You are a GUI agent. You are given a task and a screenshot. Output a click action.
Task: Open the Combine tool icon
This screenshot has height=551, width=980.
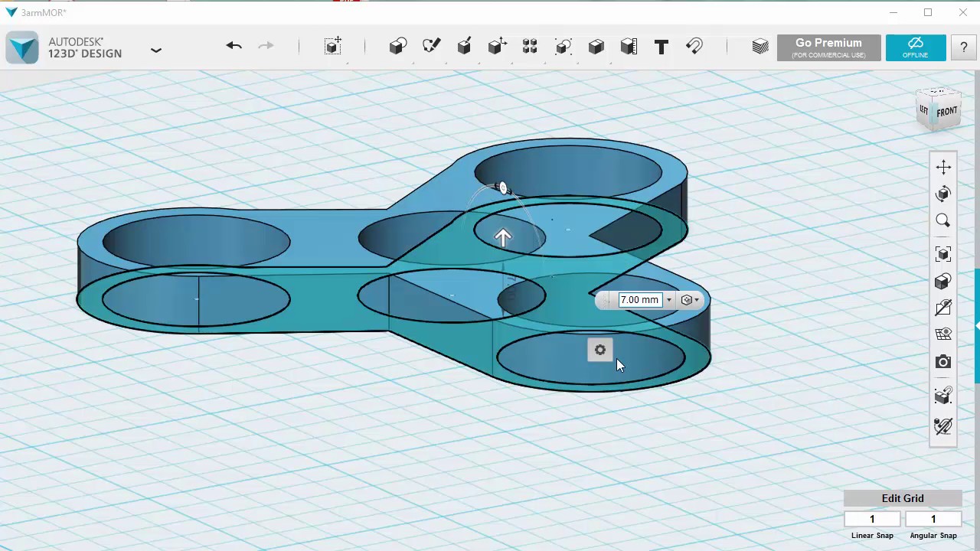pos(596,47)
